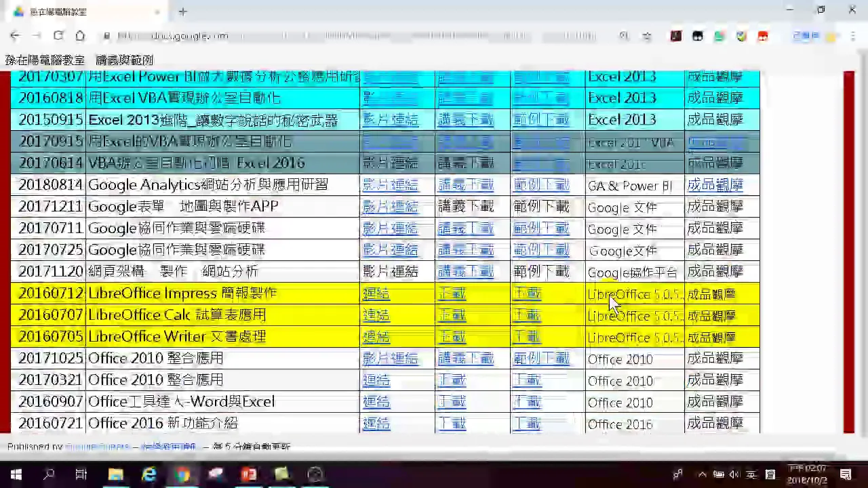
Task: Open 成品觀摩 for Google Analytics row
Action: tap(715, 185)
